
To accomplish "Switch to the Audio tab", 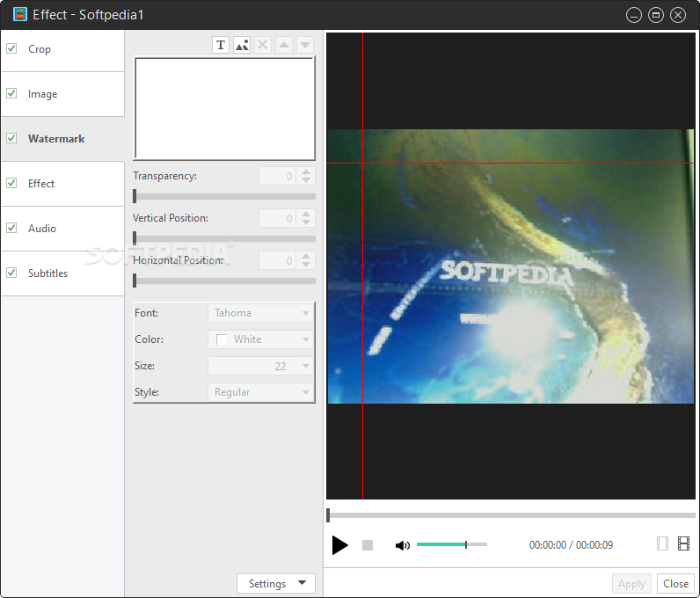I will click(x=63, y=229).
